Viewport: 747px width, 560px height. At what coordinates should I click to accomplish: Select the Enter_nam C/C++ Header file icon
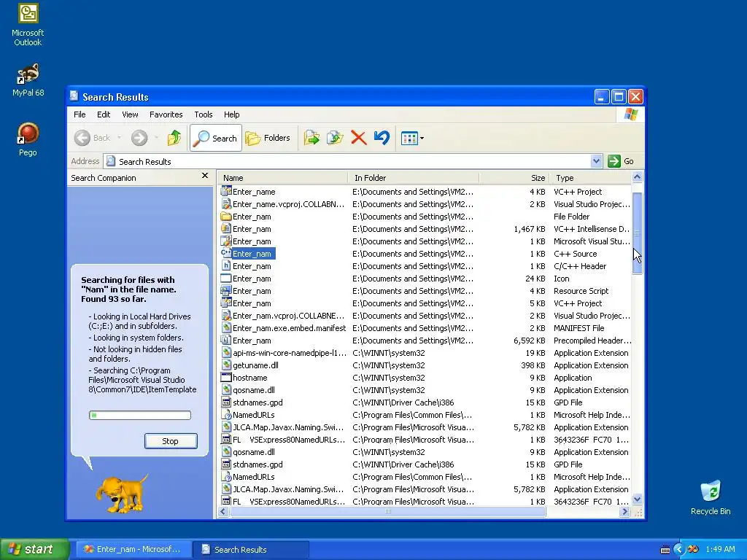[x=226, y=265]
